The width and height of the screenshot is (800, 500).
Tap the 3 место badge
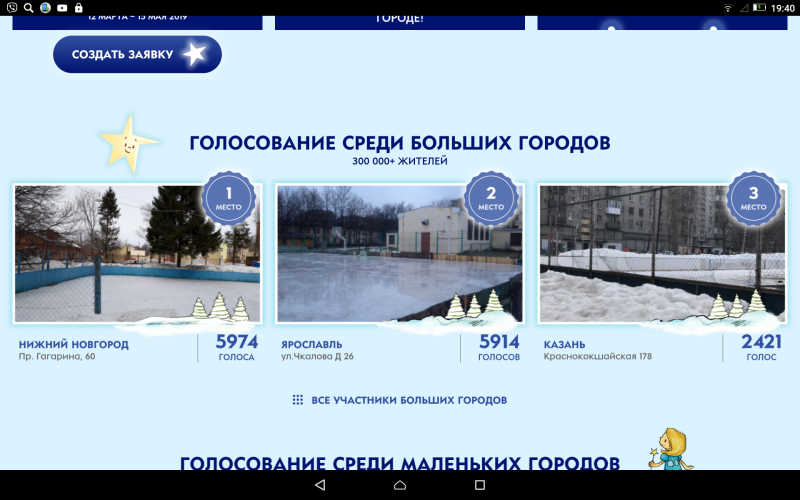(x=754, y=198)
